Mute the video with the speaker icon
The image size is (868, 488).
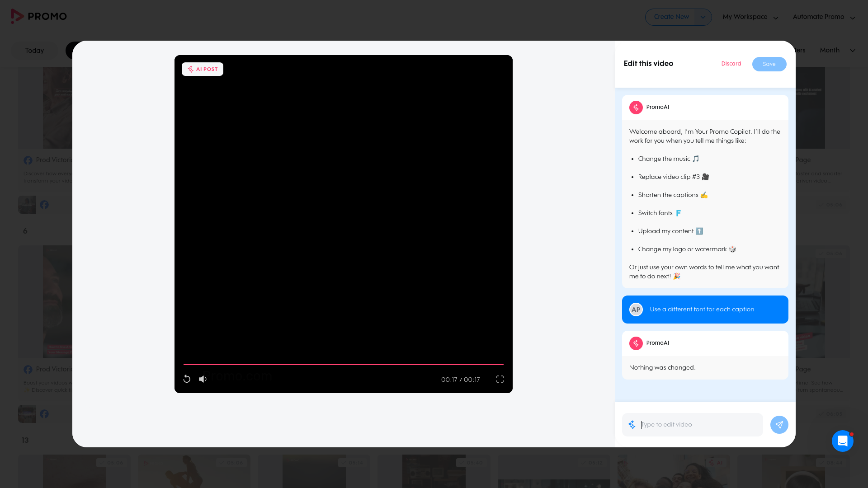click(203, 379)
